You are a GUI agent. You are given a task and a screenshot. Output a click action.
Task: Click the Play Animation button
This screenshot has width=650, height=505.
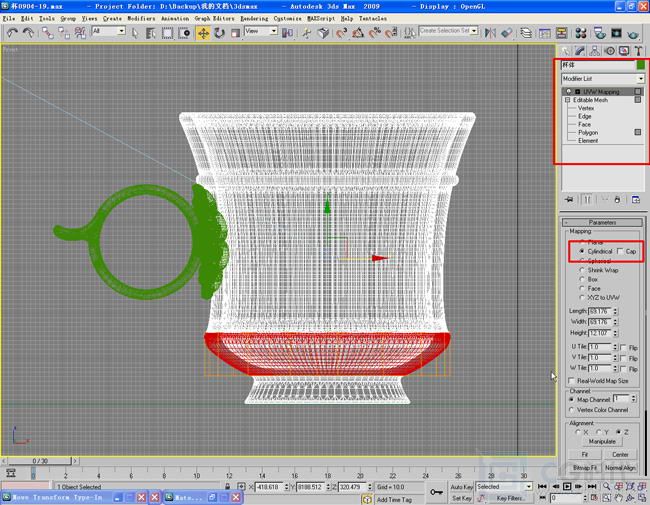(x=567, y=486)
